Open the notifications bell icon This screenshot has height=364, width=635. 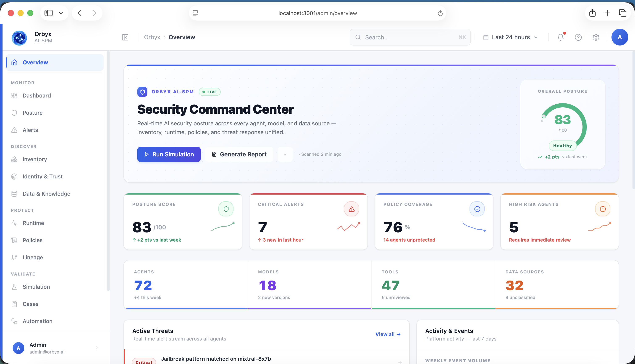click(560, 37)
